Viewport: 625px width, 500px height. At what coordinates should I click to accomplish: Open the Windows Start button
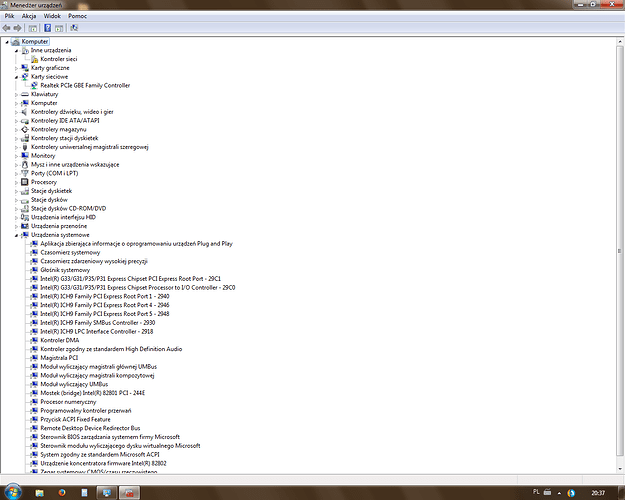tap(12, 492)
